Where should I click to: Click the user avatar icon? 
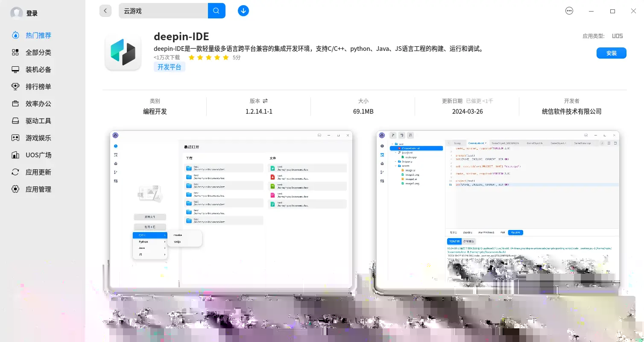[x=17, y=13]
